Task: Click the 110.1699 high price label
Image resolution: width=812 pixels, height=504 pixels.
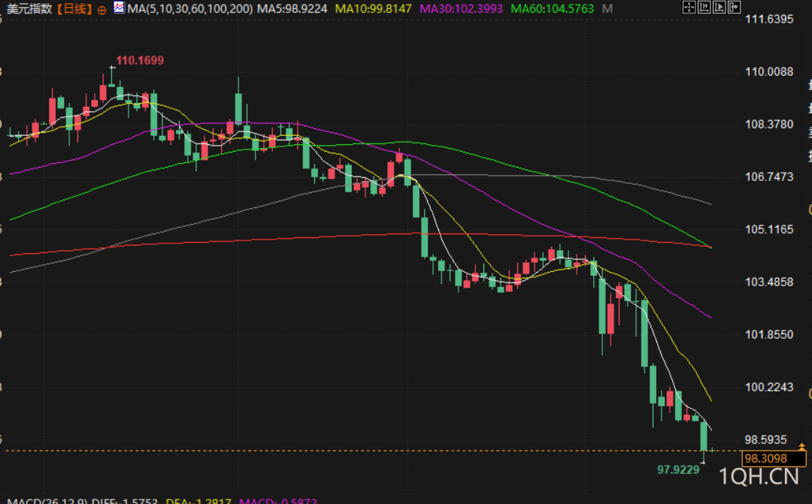Action: 140,60
